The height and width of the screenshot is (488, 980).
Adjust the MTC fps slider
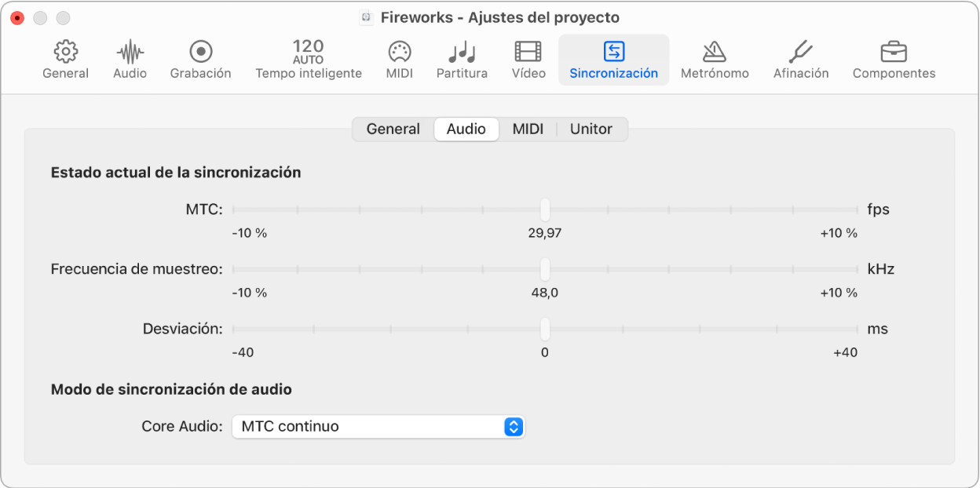[x=546, y=209]
